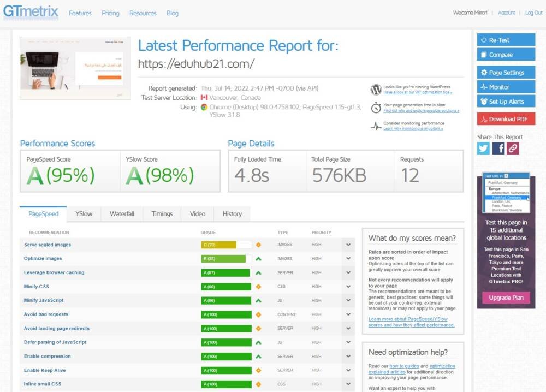This screenshot has height=392, width=546.
Task: Copy report link using chain icon
Action: click(513, 149)
